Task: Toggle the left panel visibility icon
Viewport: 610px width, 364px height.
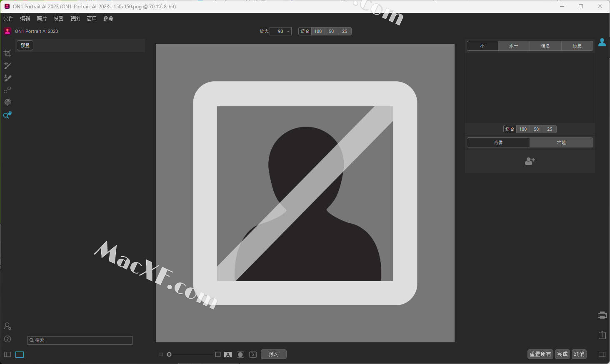Action: pyautogui.click(x=7, y=354)
